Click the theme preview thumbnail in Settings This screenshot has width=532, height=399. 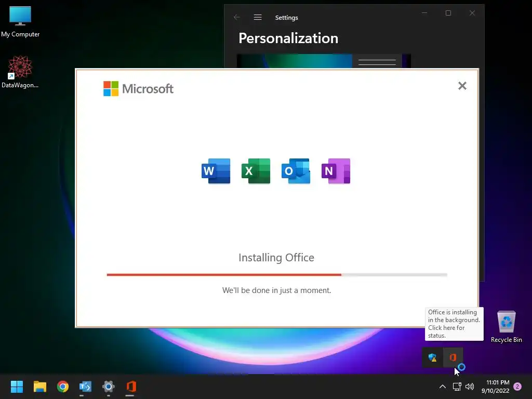point(324,61)
